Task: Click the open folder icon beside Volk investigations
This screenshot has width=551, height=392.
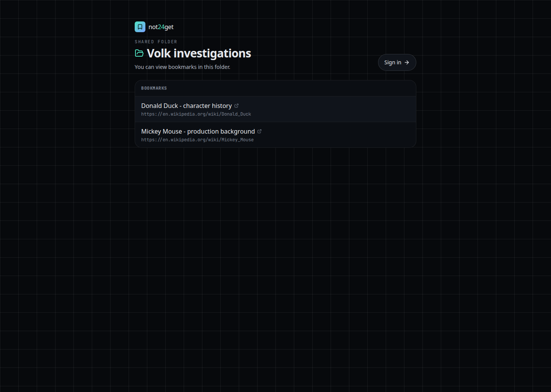Action: click(139, 53)
